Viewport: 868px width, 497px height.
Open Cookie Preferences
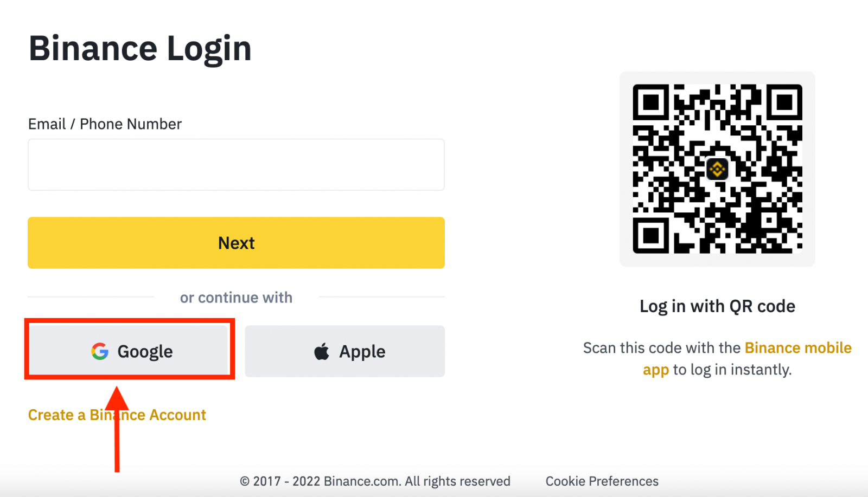602,481
